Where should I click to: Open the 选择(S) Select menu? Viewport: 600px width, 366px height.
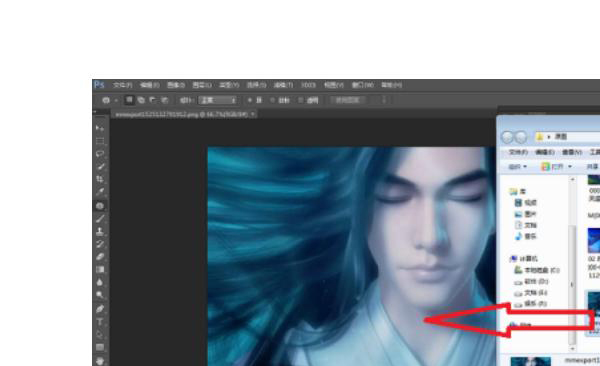coord(256,85)
